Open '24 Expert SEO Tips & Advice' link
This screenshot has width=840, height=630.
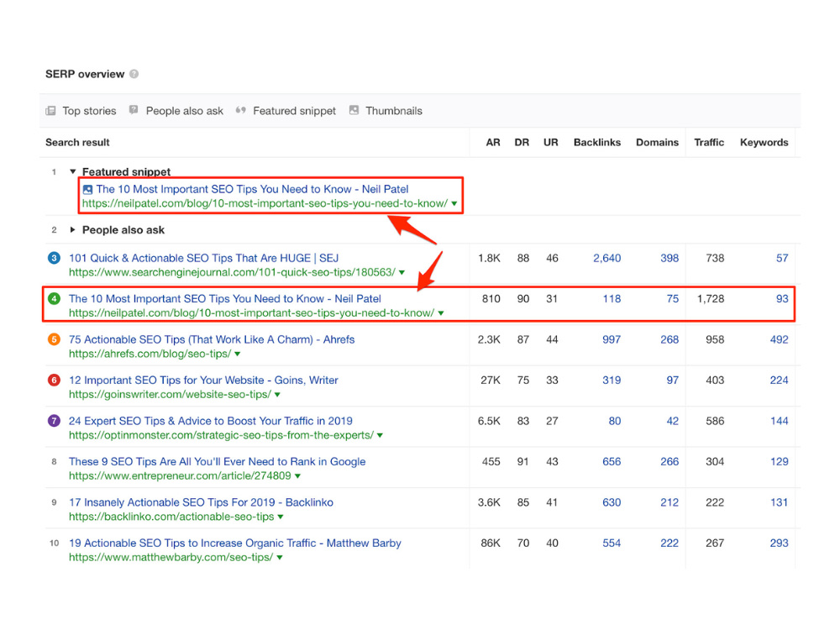tap(211, 421)
